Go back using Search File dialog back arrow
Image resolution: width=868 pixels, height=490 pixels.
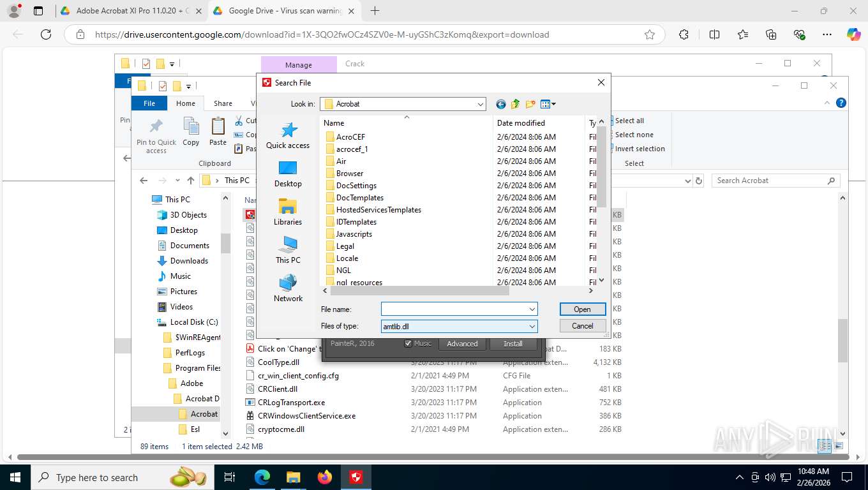coord(501,104)
